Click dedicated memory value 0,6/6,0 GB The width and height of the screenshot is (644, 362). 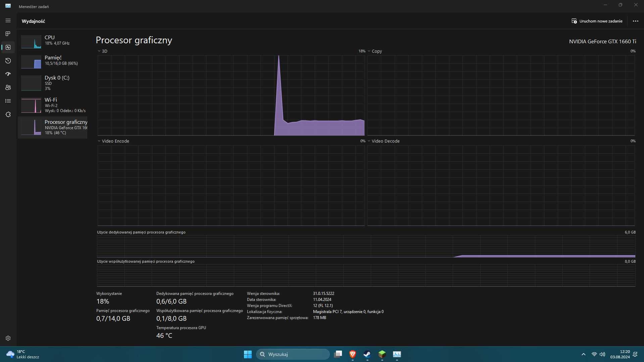pos(171,302)
